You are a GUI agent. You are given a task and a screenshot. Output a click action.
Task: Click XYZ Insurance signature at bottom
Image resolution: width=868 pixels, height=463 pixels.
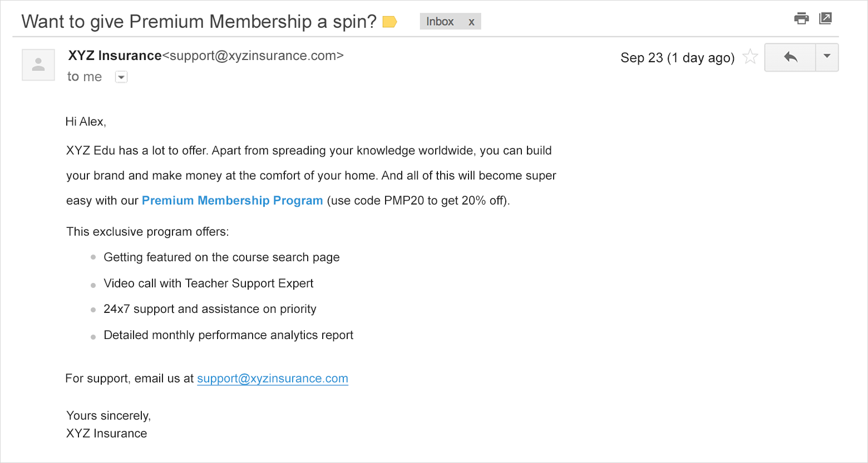106,434
